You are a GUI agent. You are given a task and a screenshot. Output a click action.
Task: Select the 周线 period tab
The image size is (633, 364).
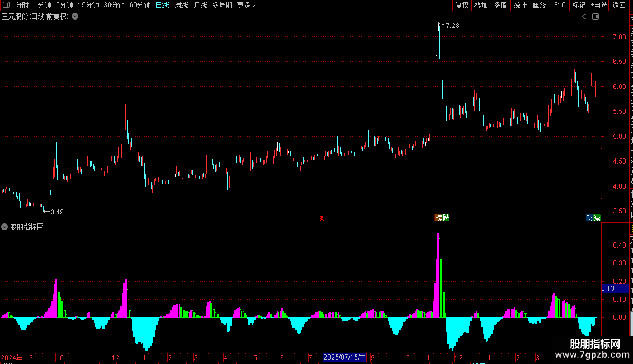181,5
